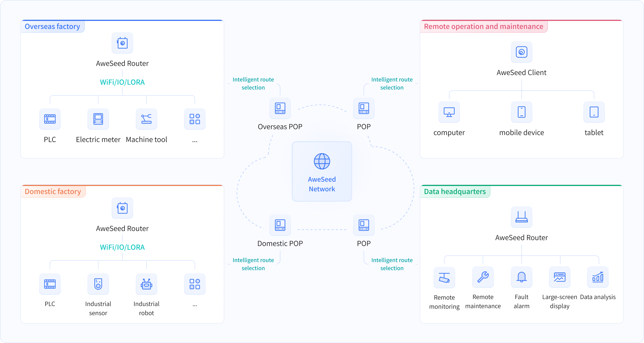Click the Overseas POP label
The image size is (644, 343).
click(x=280, y=127)
